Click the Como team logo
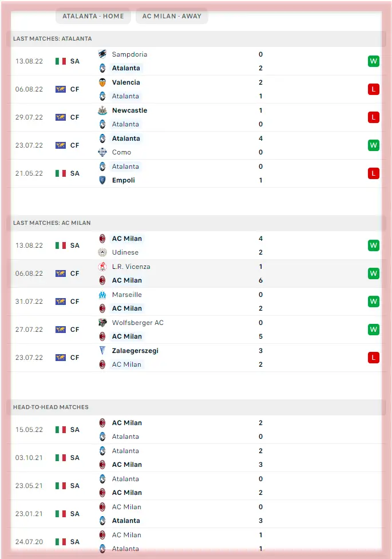This screenshot has width=392, height=559. (x=102, y=152)
